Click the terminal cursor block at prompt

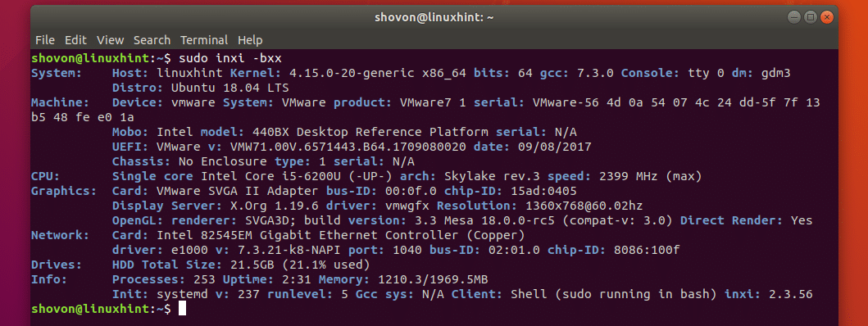pos(182,308)
